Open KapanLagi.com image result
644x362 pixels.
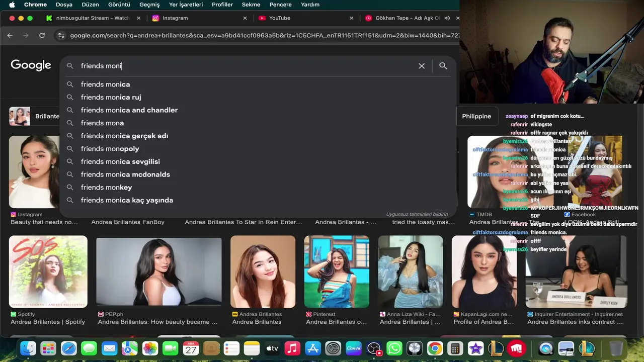click(x=485, y=271)
